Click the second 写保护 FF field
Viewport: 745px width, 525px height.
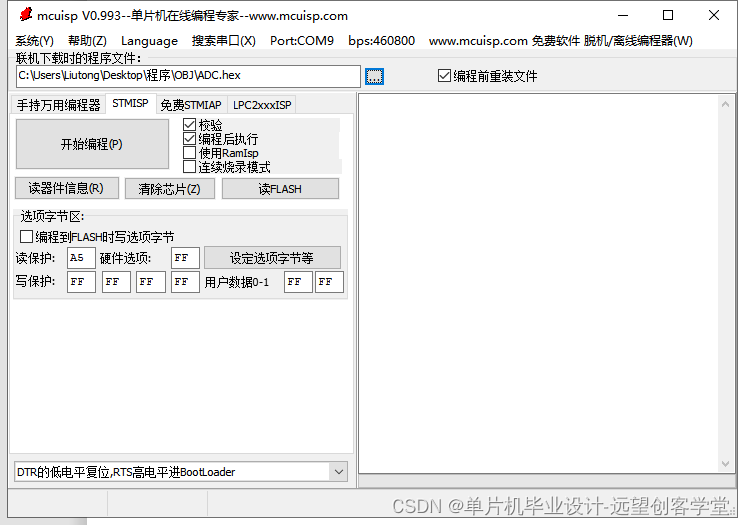click(116, 282)
